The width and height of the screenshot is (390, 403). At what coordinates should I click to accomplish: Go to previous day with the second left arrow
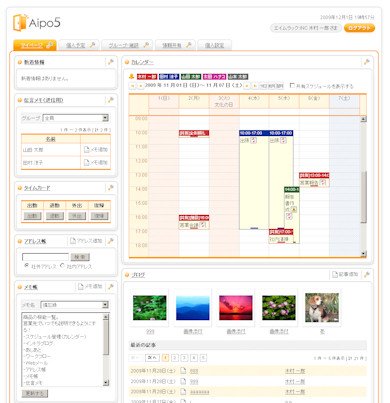pyautogui.click(x=141, y=86)
